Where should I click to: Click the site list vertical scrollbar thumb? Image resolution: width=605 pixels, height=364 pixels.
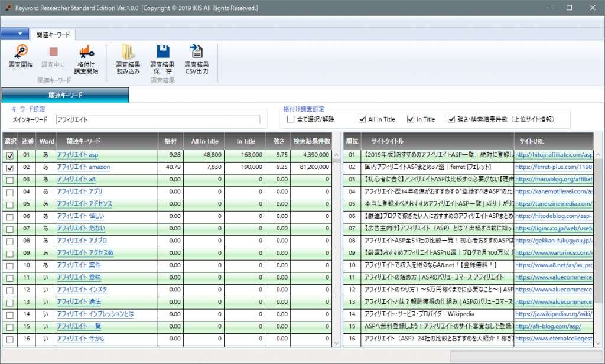coord(598,230)
